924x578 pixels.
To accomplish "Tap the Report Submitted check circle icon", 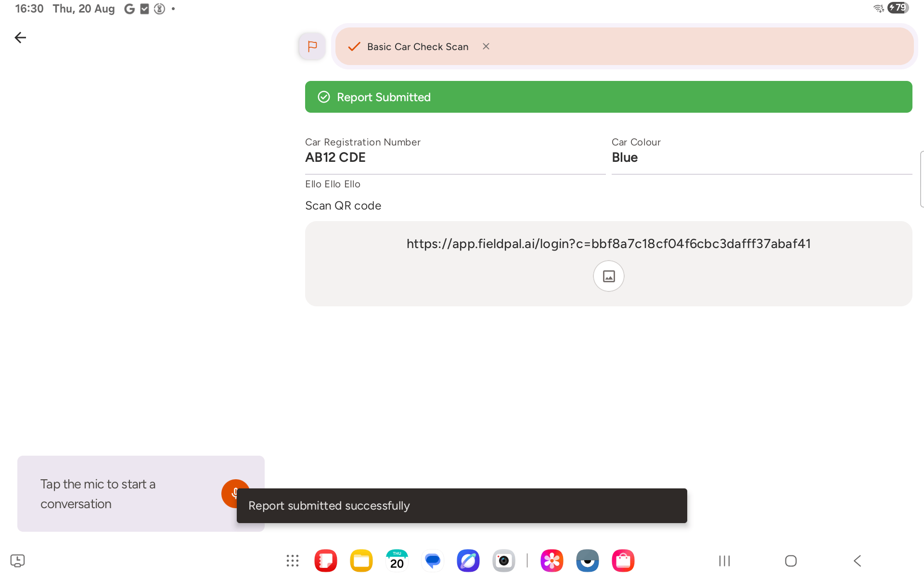I will (324, 97).
